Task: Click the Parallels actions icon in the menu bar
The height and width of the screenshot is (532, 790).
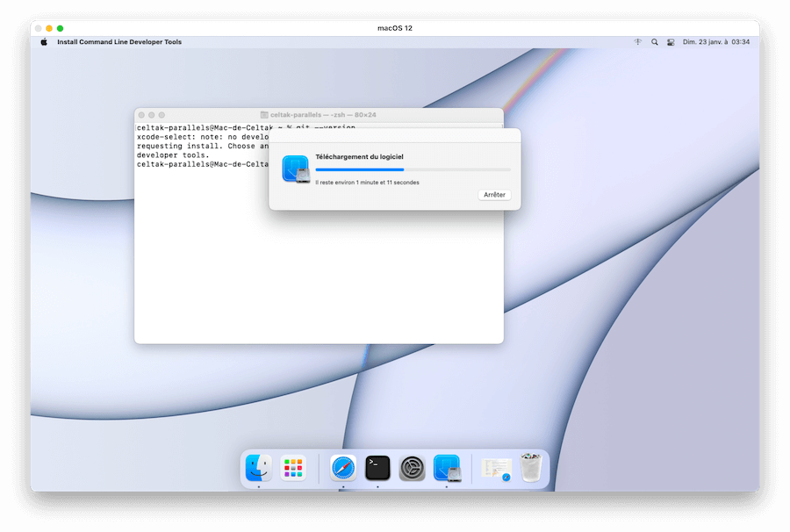Action: pyautogui.click(x=636, y=41)
